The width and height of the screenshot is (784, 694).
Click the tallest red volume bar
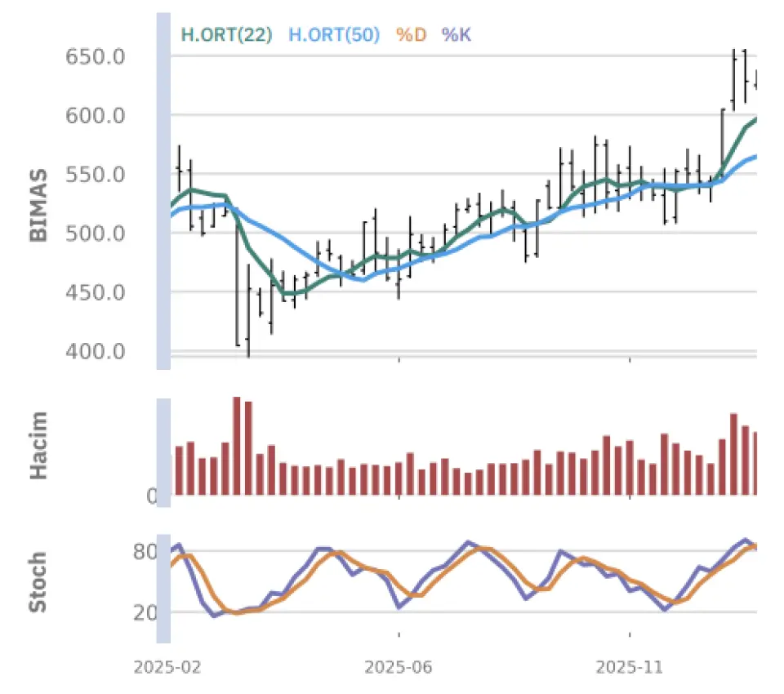(x=237, y=445)
